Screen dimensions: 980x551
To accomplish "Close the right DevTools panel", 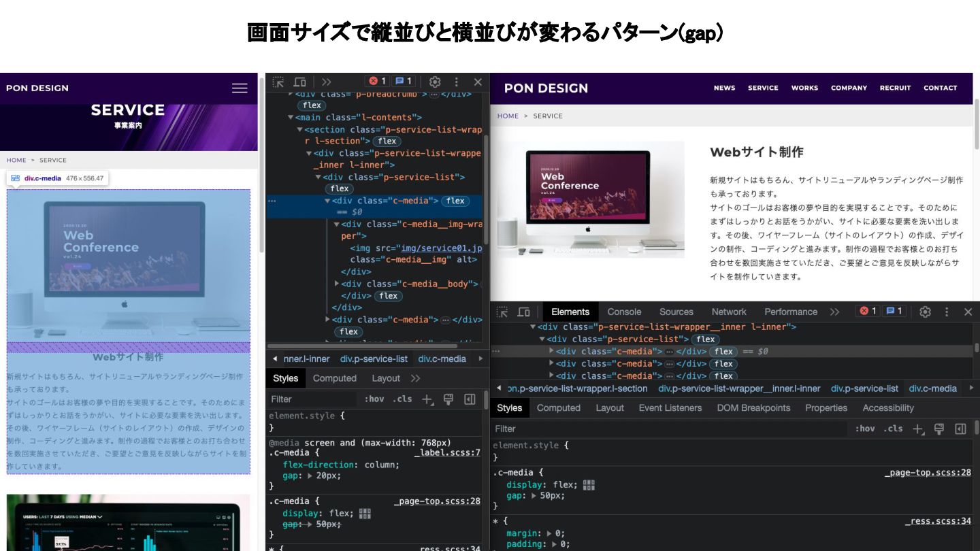I will pyautogui.click(x=968, y=312).
